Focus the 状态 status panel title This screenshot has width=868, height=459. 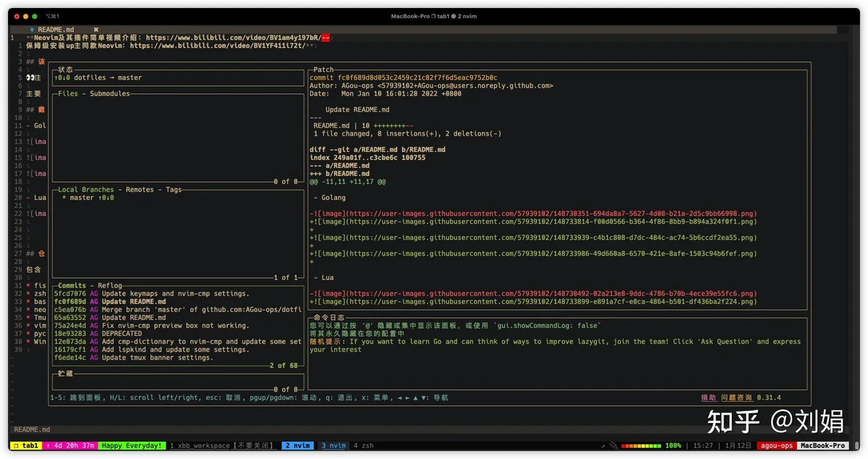(66, 70)
